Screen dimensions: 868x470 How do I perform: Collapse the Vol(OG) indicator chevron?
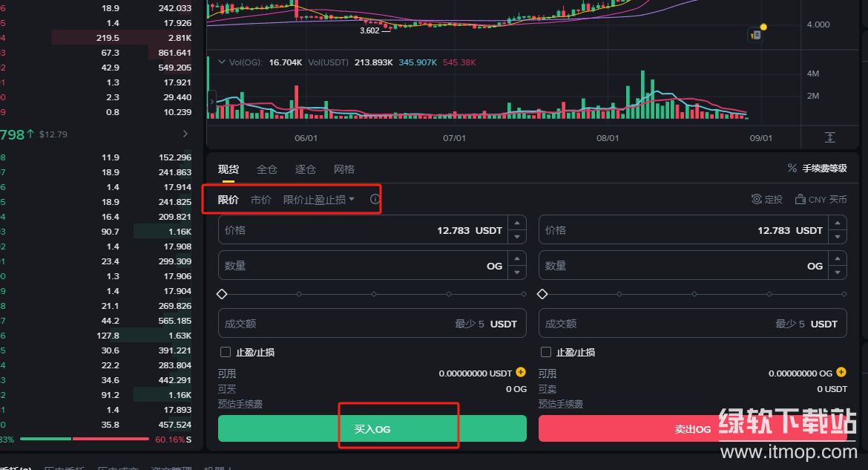[x=221, y=62]
